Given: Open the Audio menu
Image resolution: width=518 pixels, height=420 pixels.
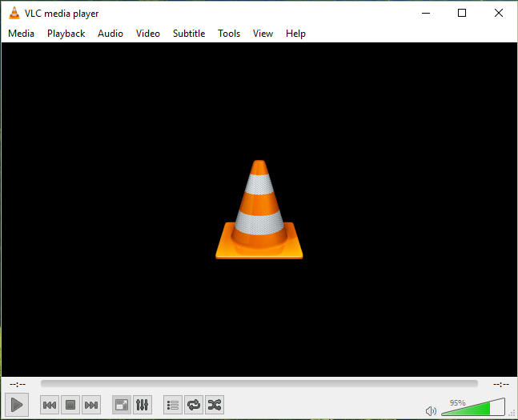Looking at the screenshot, I should tap(110, 34).
